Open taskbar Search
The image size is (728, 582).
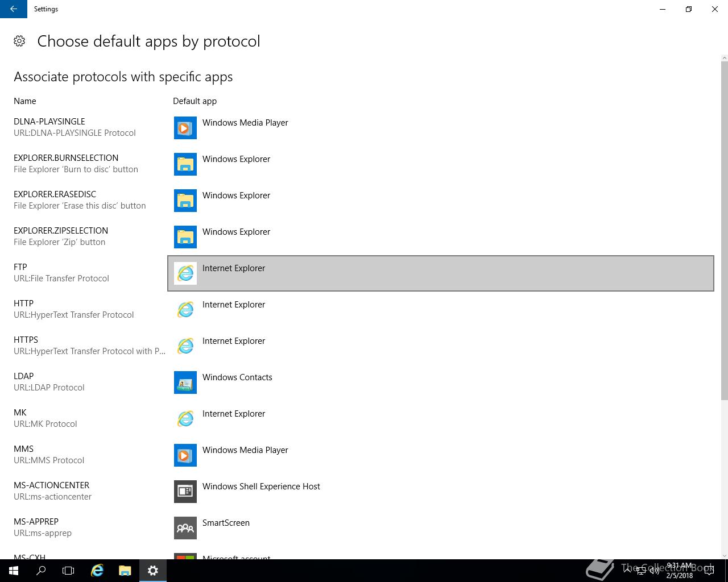pyautogui.click(x=41, y=571)
